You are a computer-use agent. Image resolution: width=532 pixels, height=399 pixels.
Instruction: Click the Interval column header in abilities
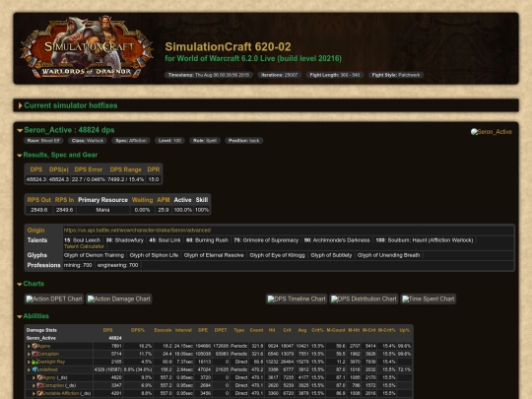[x=183, y=330]
